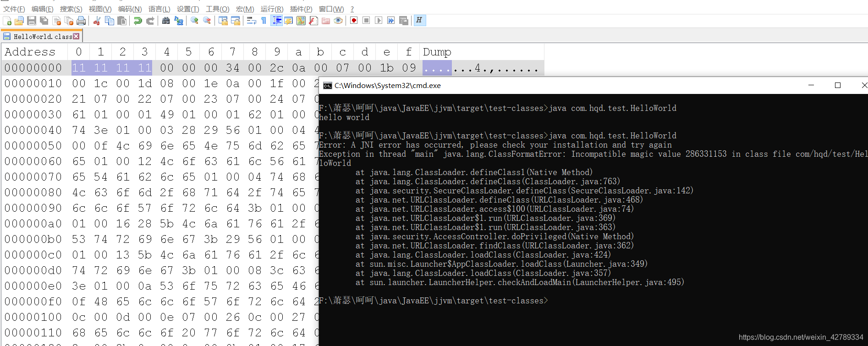This screenshot has width=868, height=346.
Task: Toggle synchronized horizontal scrolling
Action: 236,21
